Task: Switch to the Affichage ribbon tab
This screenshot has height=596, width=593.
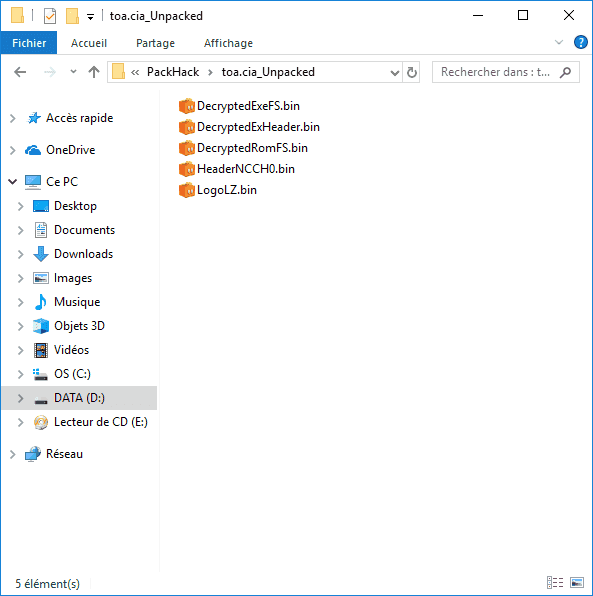Action: tap(228, 43)
